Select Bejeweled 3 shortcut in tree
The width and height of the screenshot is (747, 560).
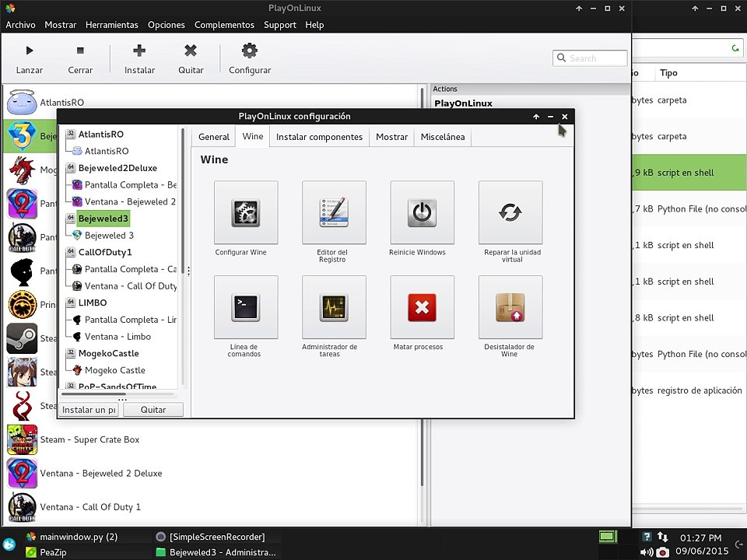pyautogui.click(x=109, y=235)
